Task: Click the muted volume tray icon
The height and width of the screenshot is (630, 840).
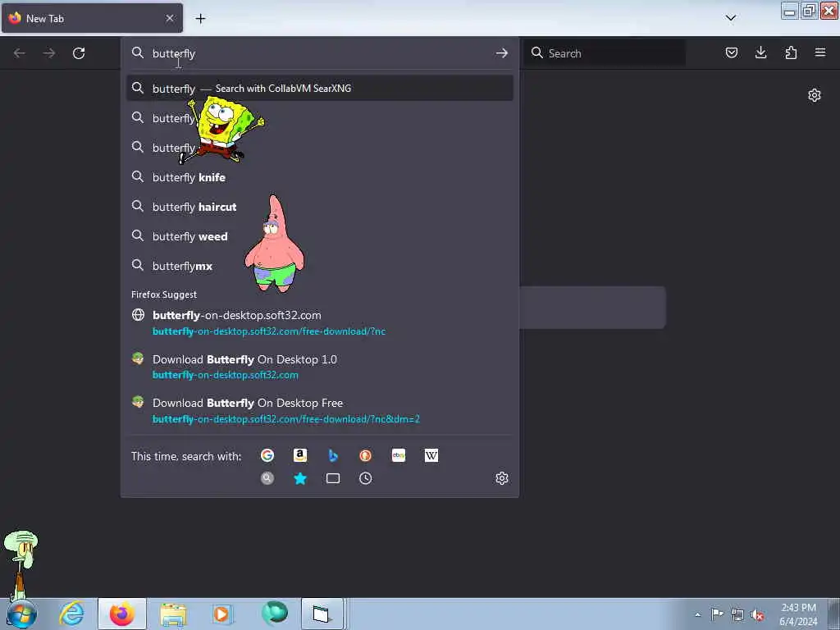Action: point(757,614)
